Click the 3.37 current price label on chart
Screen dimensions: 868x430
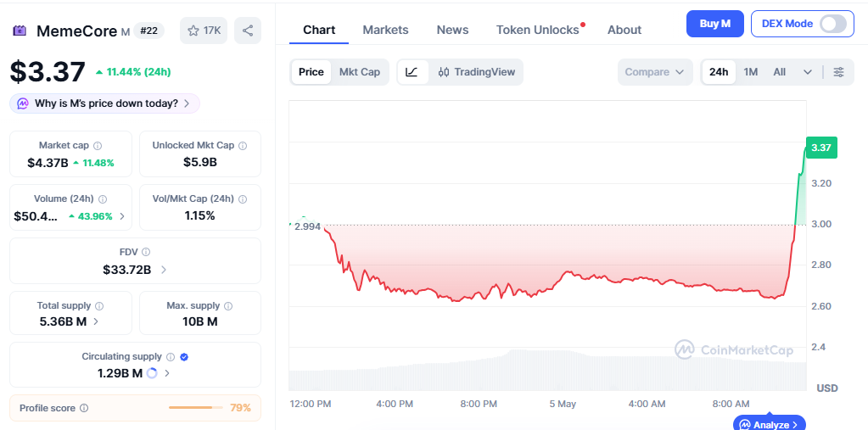pyautogui.click(x=821, y=148)
